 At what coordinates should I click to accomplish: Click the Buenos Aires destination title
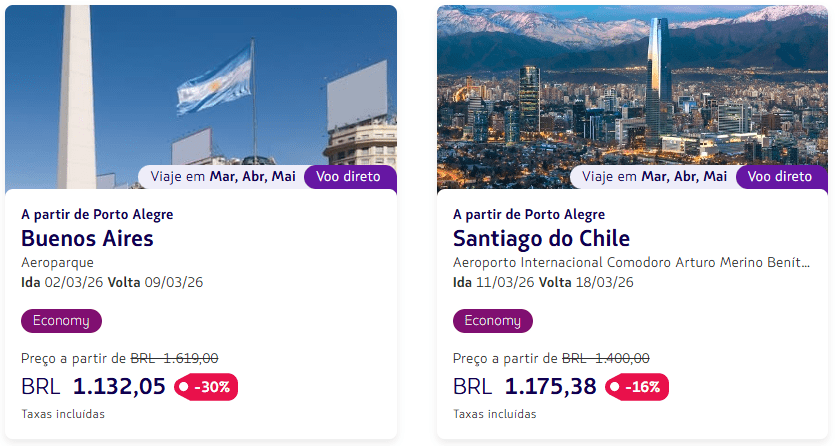87,238
